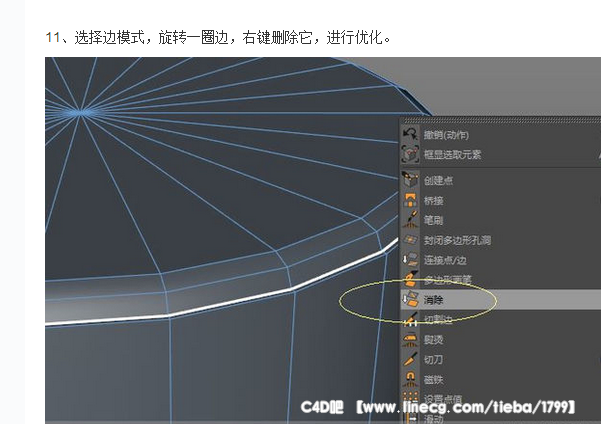601x424 pixels.
Task: Click the 封闭多边形孔洞 icon
Action: (410, 240)
